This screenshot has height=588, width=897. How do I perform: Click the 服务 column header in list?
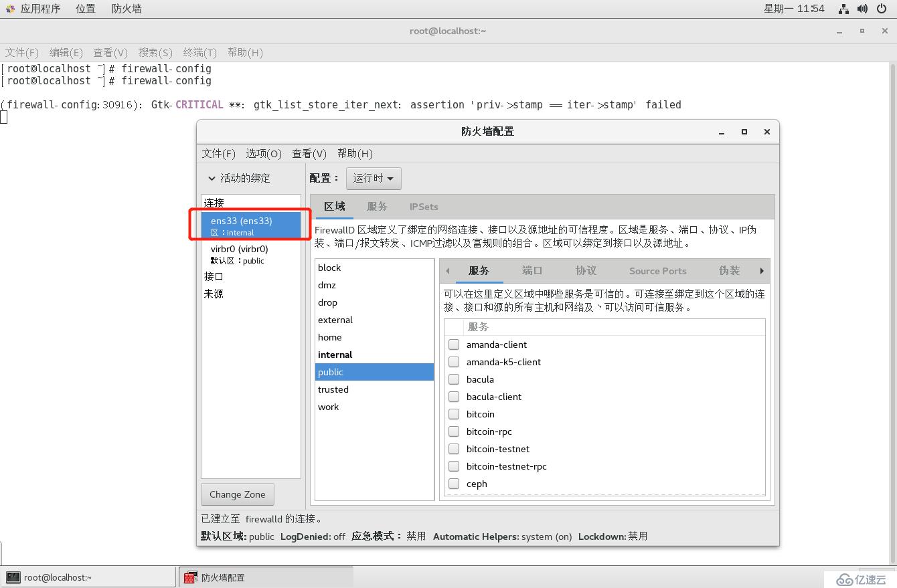click(x=614, y=327)
